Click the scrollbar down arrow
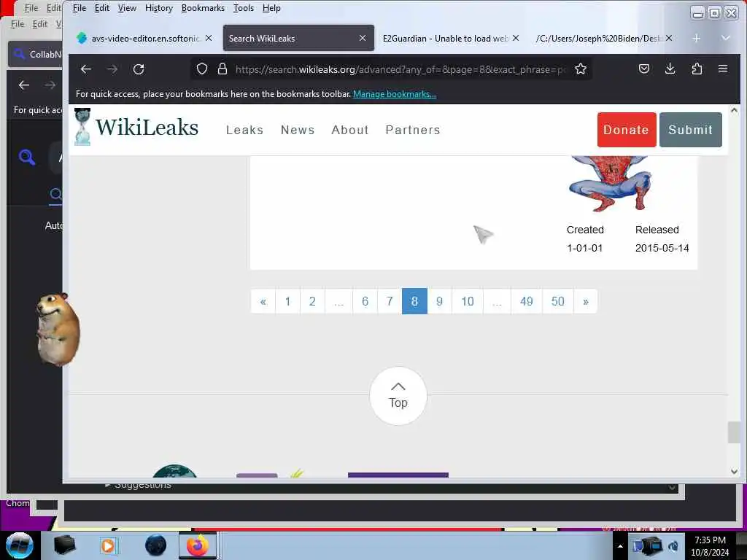This screenshot has width=747, height=560. pyautogui.click(x=734, y=472)
